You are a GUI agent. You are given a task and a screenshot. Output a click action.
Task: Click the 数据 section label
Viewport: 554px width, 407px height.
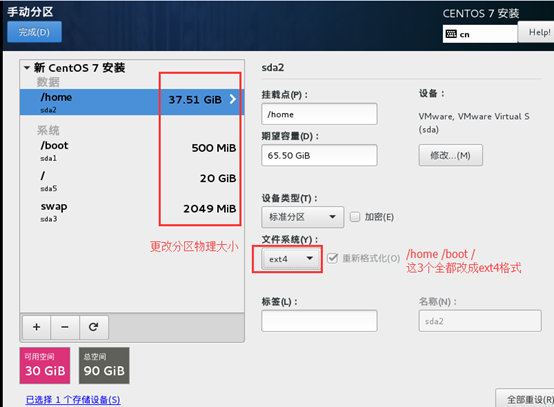point(48,82)
